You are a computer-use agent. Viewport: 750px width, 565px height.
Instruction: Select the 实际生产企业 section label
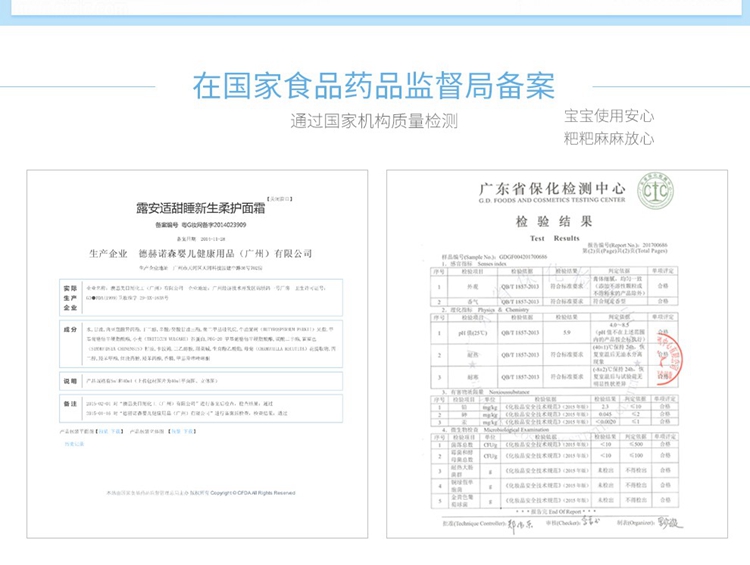pyautogui.click(x=70, y=297)
